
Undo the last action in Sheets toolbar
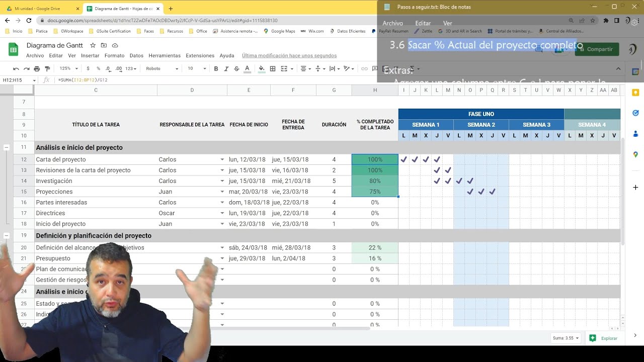pyautogui.click(x=16, y=69)
